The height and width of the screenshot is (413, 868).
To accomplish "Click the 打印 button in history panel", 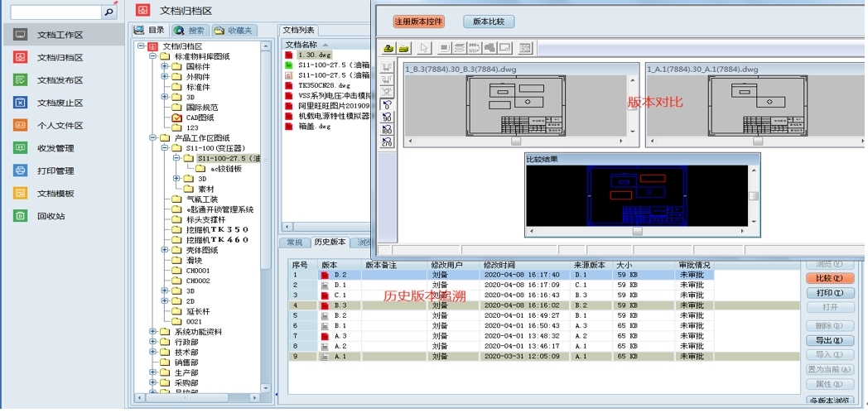I will click(x=830, y=292).
